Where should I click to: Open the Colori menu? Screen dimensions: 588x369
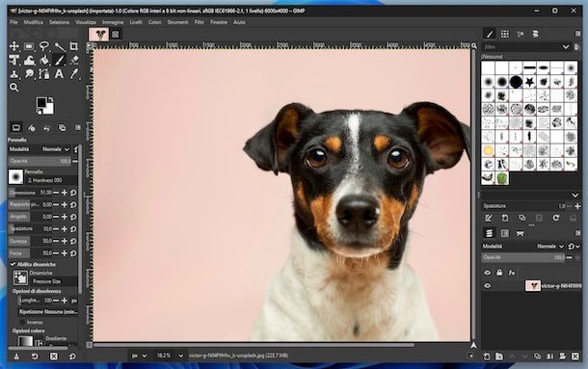click(x=154, y=22)
